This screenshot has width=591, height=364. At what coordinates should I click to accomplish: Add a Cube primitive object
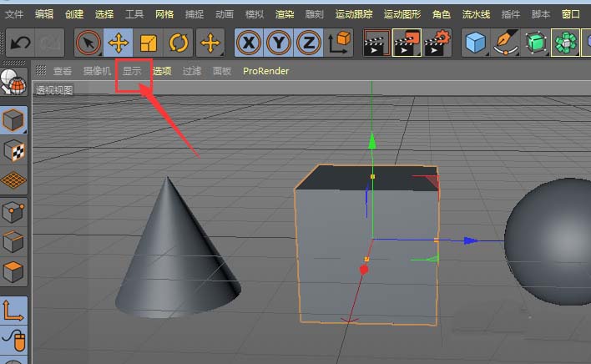pyautogui.click(x=476, y=43)
